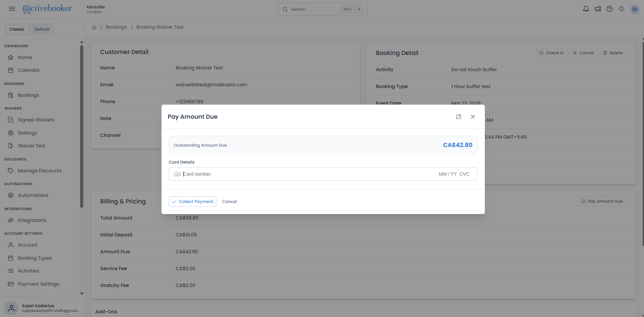
Task: Open the hamburger menu icon
Action: (x=12, y=9)
